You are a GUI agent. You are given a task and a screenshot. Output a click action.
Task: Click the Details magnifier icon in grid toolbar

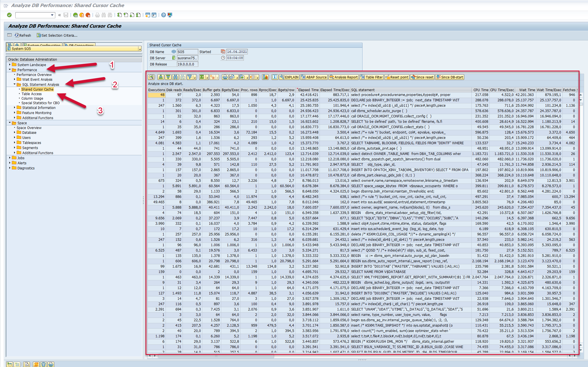pyautogui.click(x=151, y=77)
